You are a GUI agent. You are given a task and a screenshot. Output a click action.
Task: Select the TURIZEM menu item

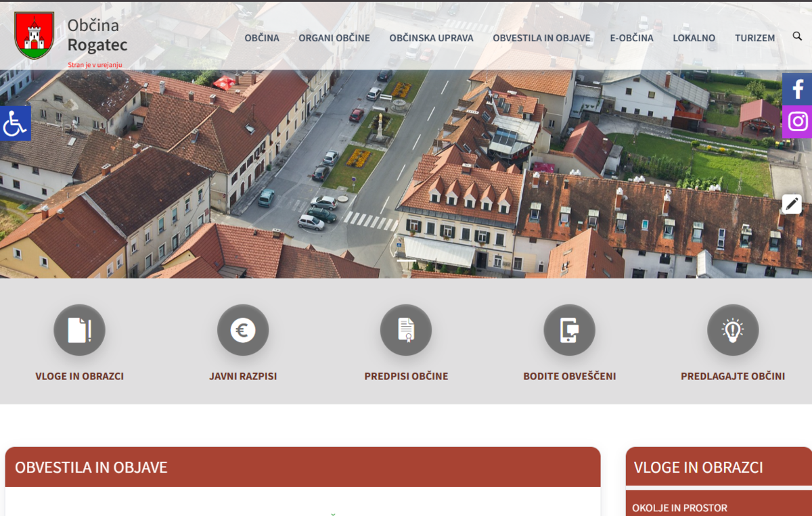tap(754, 38)
